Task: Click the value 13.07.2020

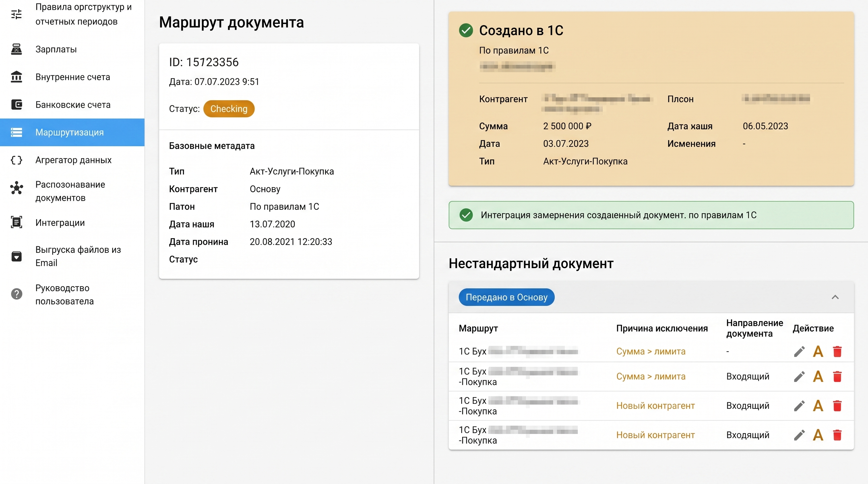Action: [x=272, y=224]
